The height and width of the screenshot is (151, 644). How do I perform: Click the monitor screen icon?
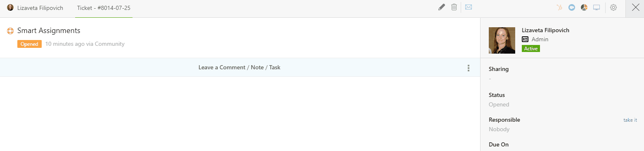click(597, 7)
